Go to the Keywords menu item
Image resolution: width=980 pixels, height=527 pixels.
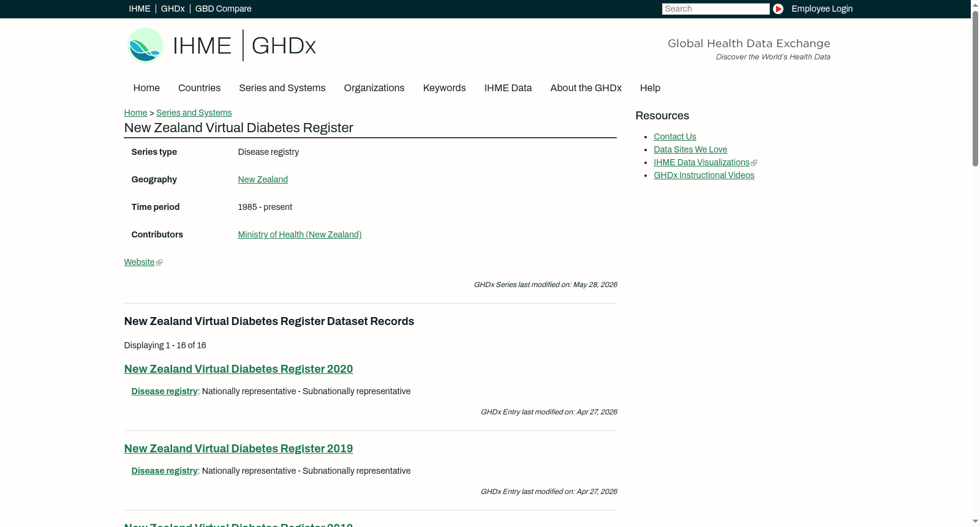[444, 88]
